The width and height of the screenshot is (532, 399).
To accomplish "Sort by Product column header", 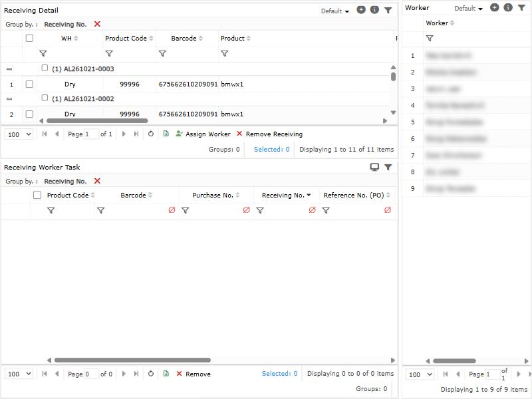I will point(236,39).
